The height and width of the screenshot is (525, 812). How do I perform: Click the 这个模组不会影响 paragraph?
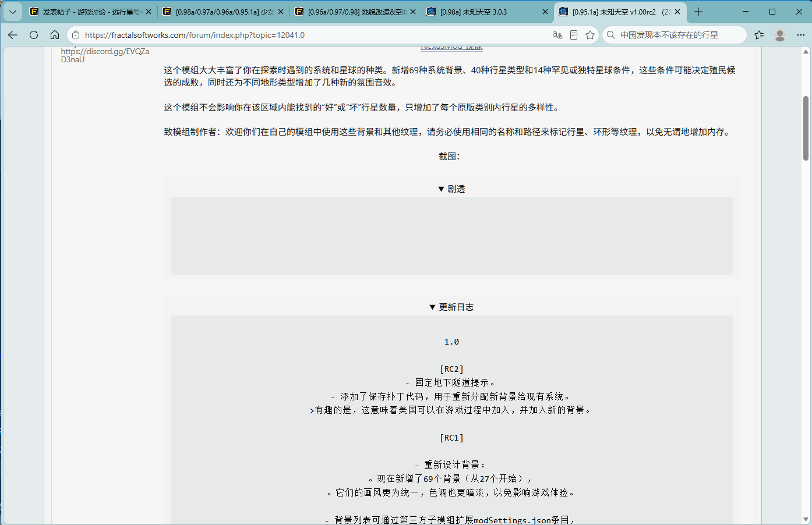tap(362, 107)
